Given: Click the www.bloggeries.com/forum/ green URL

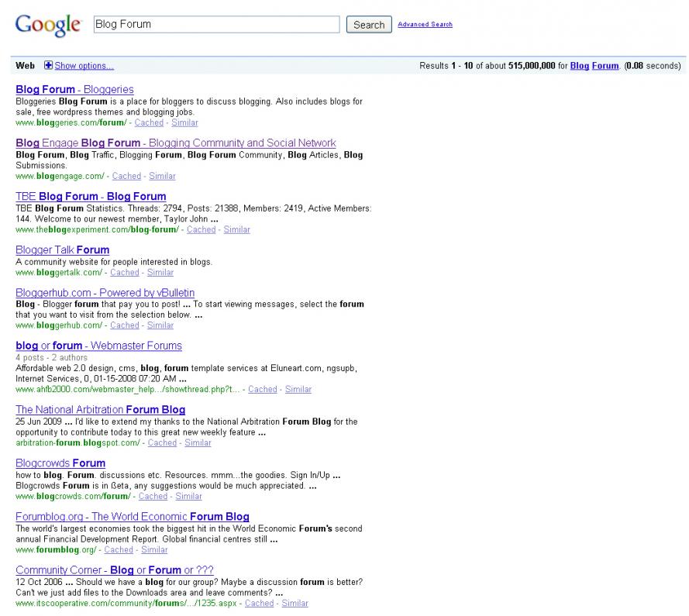Looking at the screenshot, I should pyautogui.click(x=71, y=122).
